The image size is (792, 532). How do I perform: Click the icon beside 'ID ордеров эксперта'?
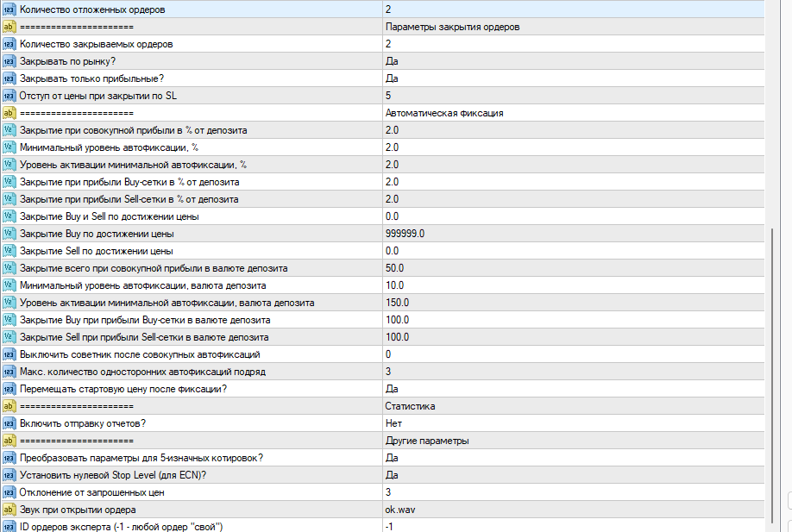[9, 527]
